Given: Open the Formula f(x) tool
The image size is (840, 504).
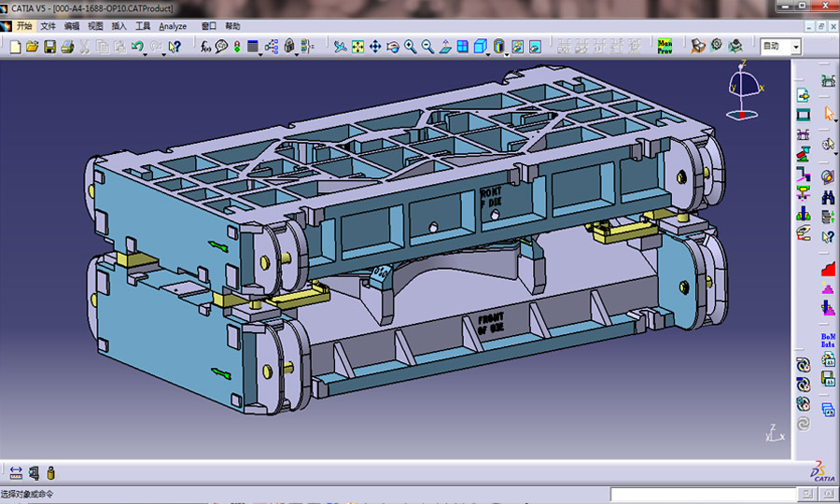Looking at the screenshot, I should [205, 46].
